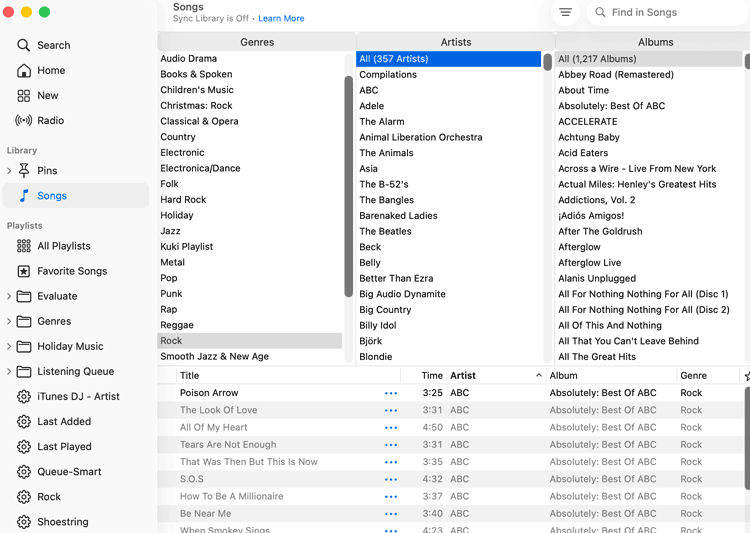Viewport: 750px width, 533px height.
Task: Expand the Listening Queue folder
Action: tap(9, 371)
